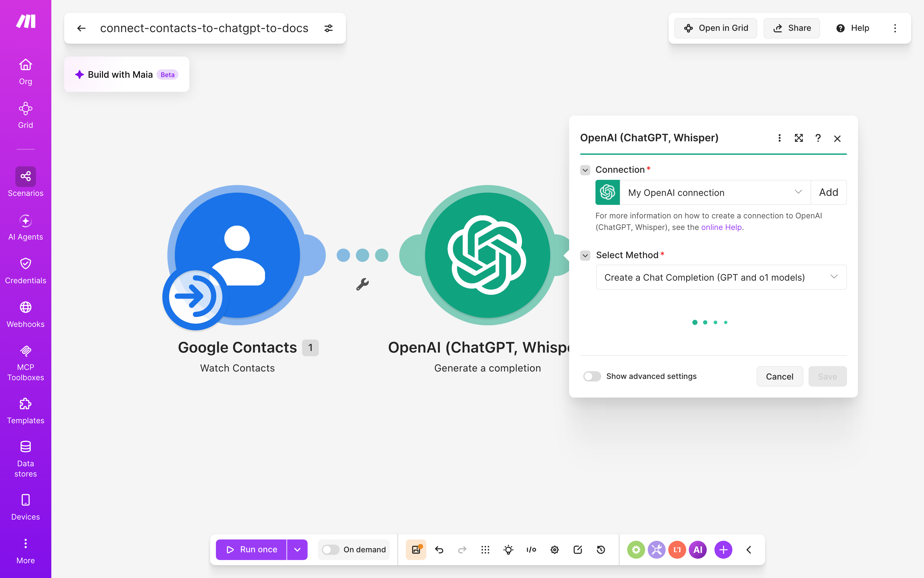Click Open in Grid
The width and height of the screenshot is (924, 578).
tap(715, 28)
